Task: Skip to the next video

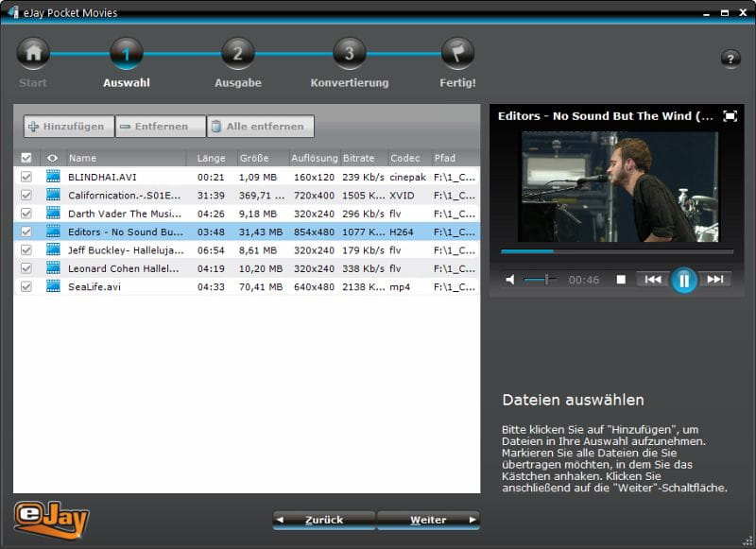Action: 717,280
